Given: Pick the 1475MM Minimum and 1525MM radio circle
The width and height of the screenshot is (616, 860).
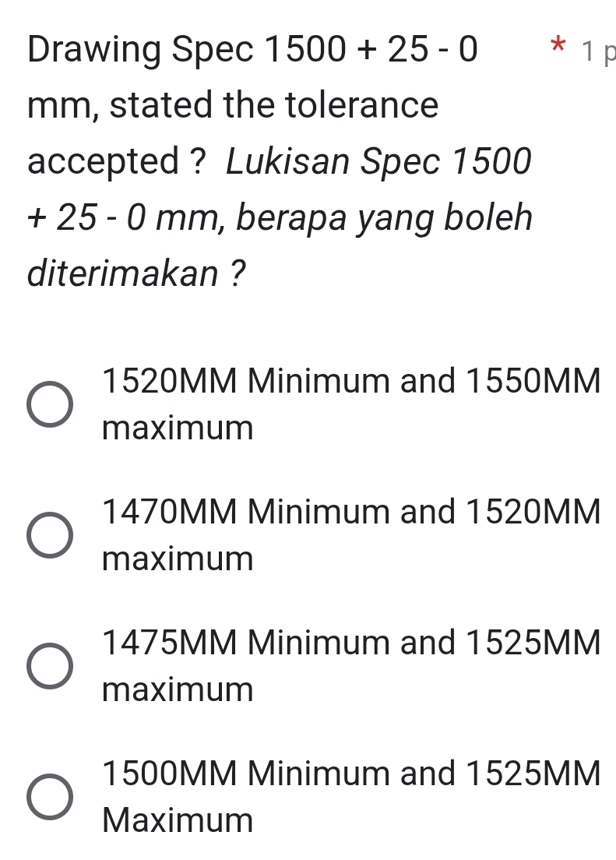Looking at the screenshot, I should click(51, 668).
